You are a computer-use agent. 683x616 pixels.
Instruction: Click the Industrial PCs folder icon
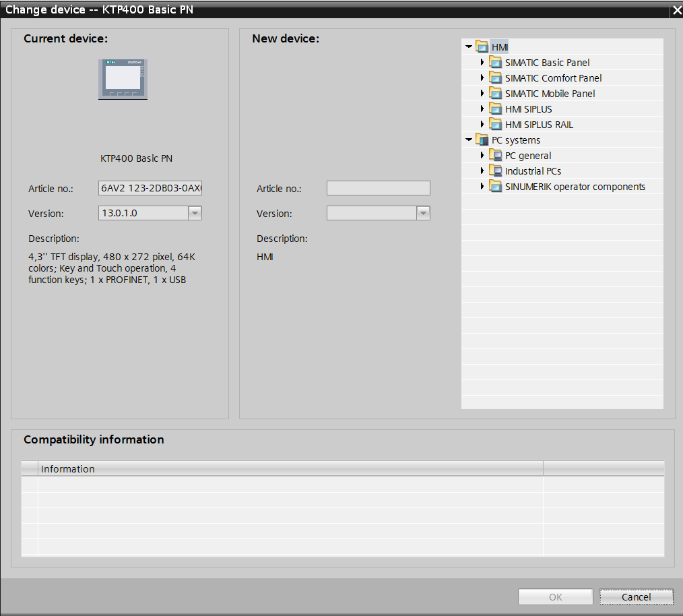pyautogui.click(x=495, y=171)
